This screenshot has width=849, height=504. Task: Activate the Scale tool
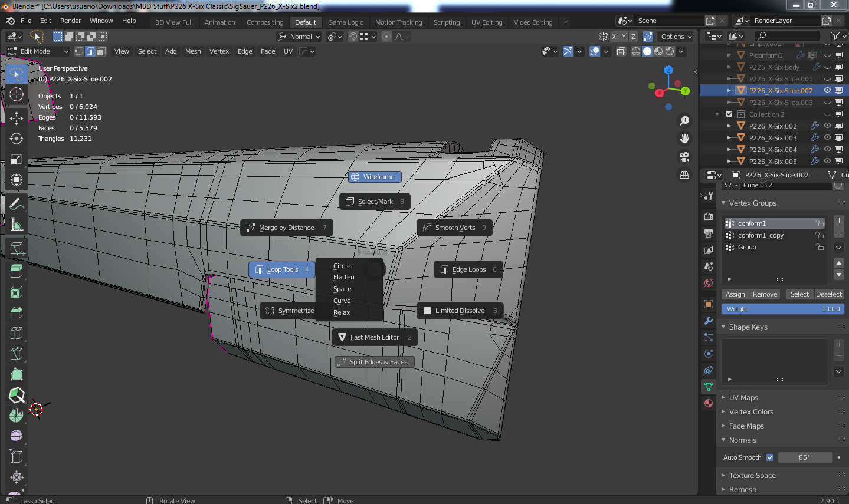coord(17,159)
